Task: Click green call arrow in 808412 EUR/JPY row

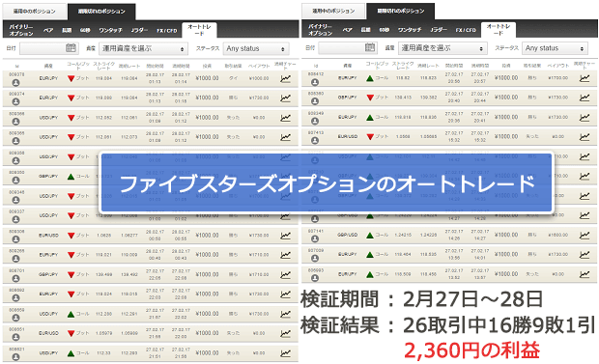Action: [x=369, y=78]
